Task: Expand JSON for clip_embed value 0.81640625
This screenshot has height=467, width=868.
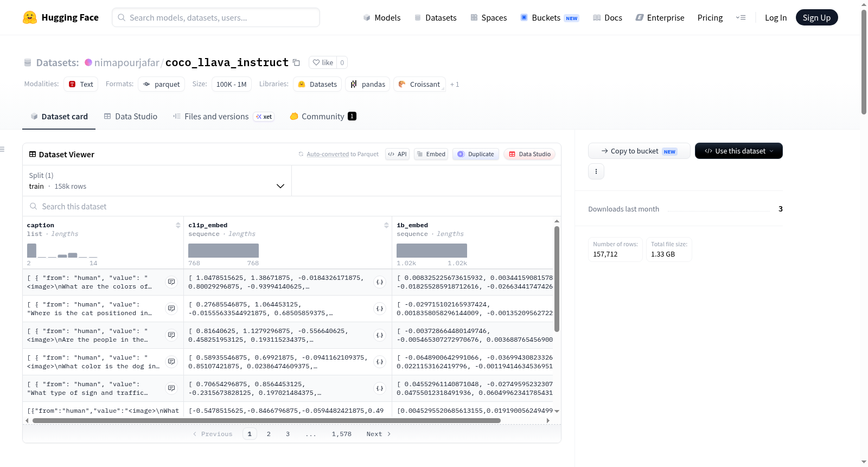Action: (380, 335)
